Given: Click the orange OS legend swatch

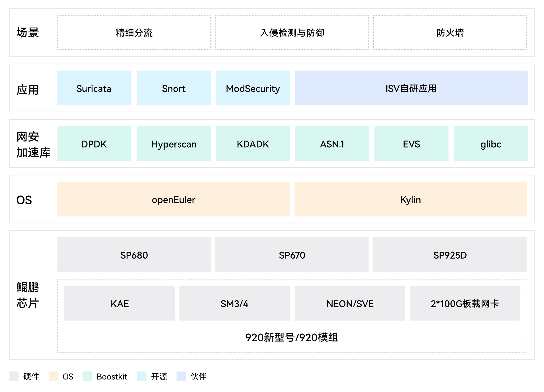Looking at the screenshot, I should click(x=53, y=376).
